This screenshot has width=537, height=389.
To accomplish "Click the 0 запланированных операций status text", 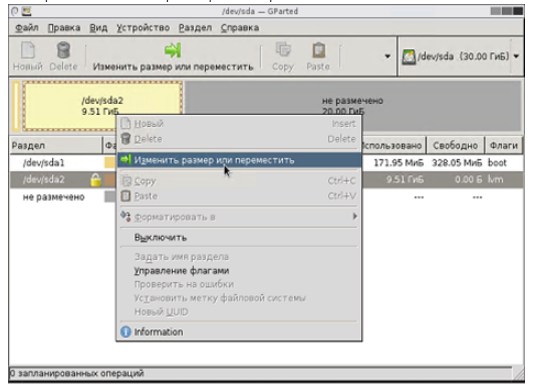I will tap(77, 373).
